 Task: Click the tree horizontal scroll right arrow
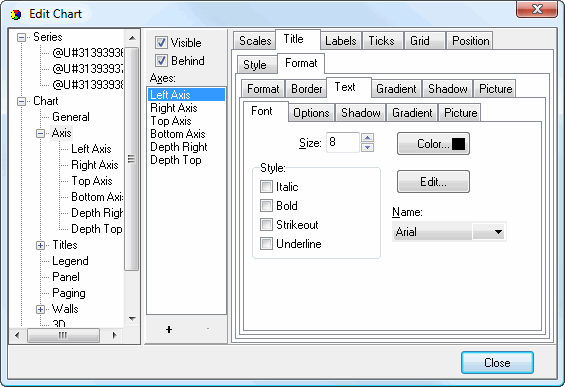point(115,335)
